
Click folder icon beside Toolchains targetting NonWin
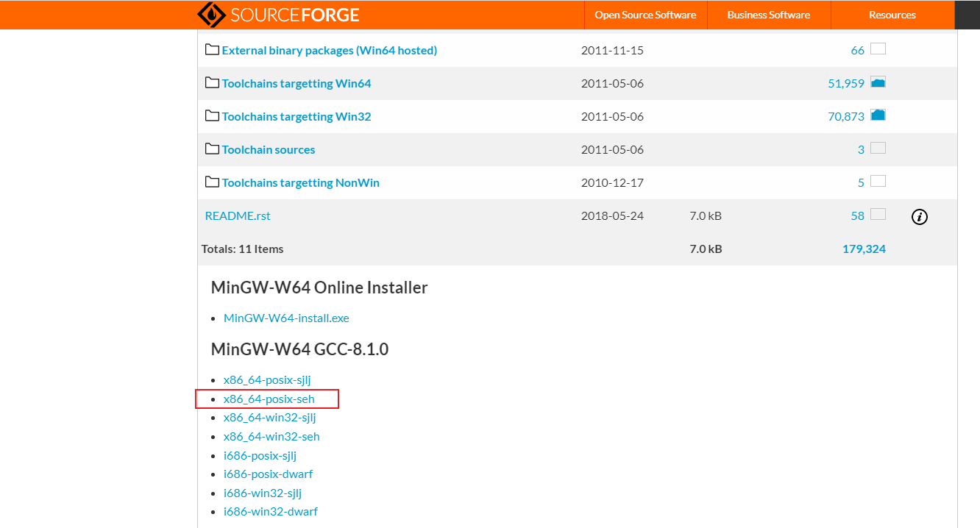(212, 182)
